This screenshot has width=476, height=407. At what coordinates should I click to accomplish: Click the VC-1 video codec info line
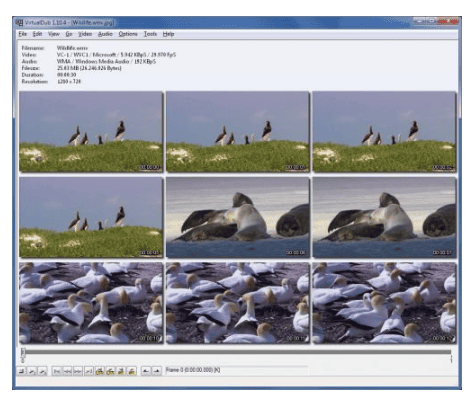pyautogui.click(x=116, y=55)
